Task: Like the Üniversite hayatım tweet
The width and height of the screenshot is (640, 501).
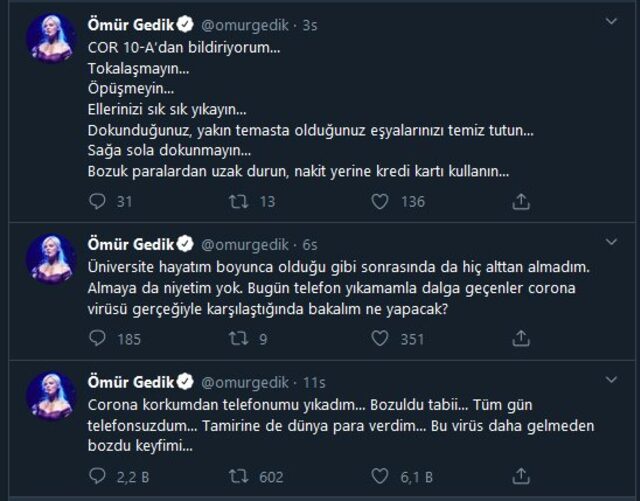Action: pos(380,339)
